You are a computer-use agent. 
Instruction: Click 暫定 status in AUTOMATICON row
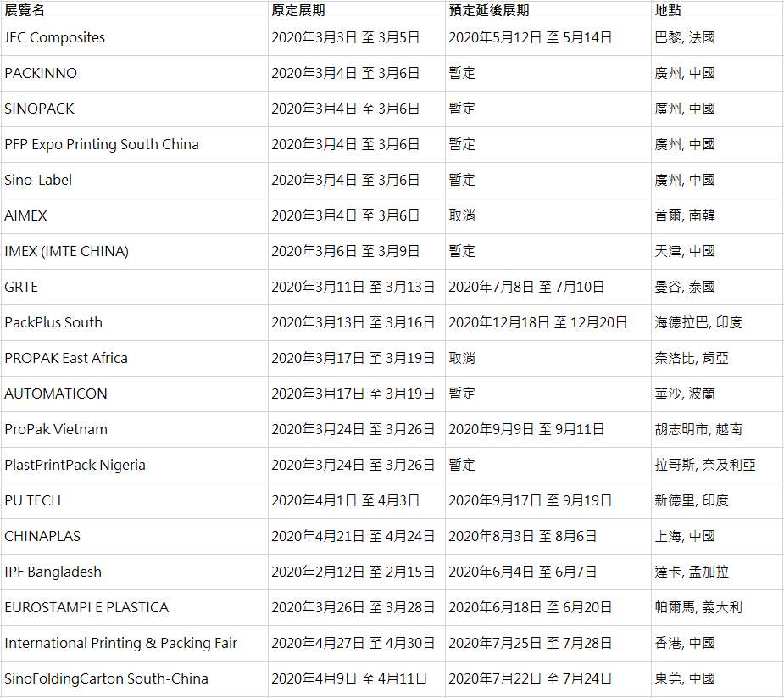pyautogui.click(x=462, y=394)
